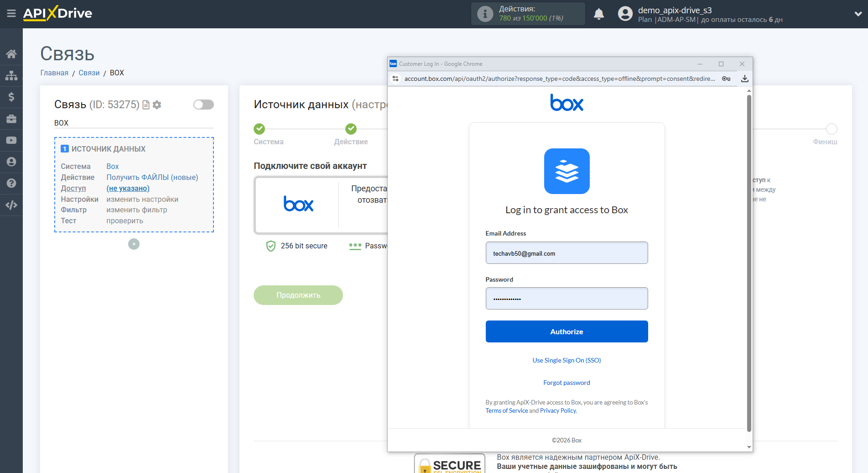Open the Главная breadcrumb

pos(54,73)
